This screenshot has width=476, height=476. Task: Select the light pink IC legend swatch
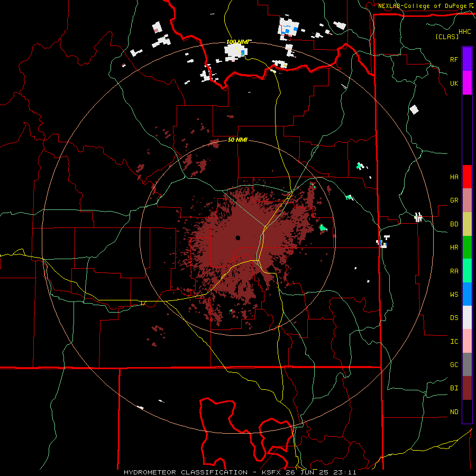467,341
